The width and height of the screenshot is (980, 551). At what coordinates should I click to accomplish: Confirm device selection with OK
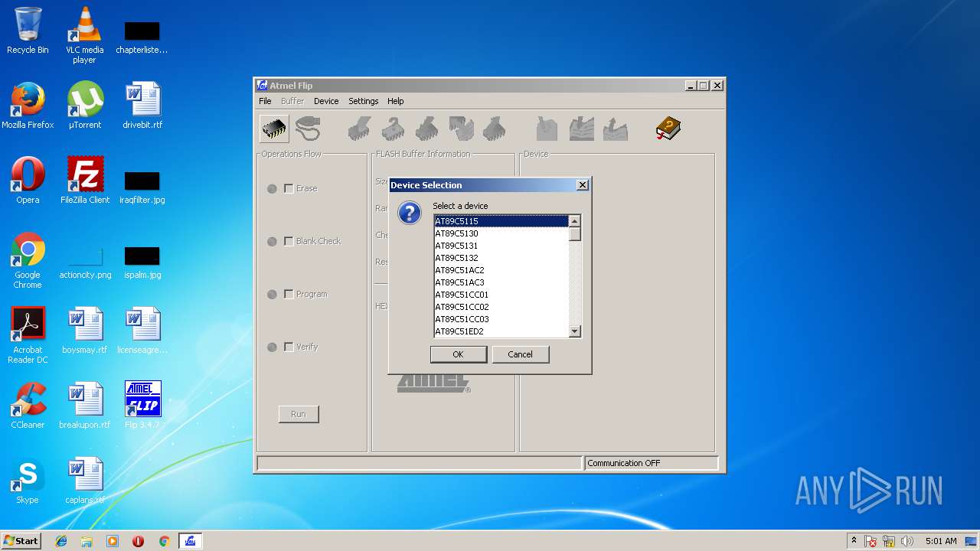[x=458, y=354]
